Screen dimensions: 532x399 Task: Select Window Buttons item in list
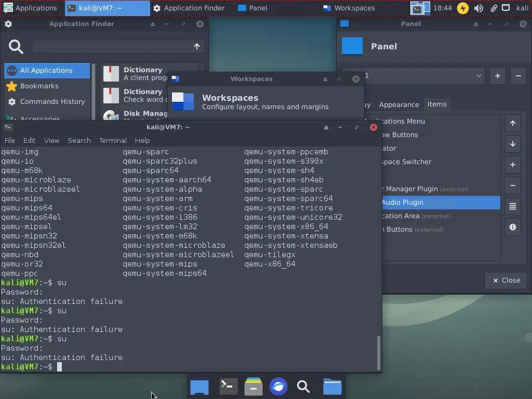tap(441, 135)
